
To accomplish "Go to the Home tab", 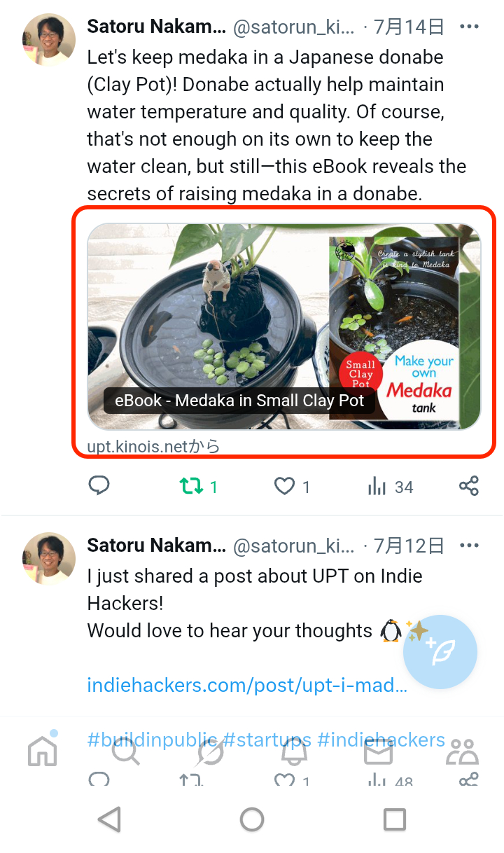I will (x=42, y=751).
